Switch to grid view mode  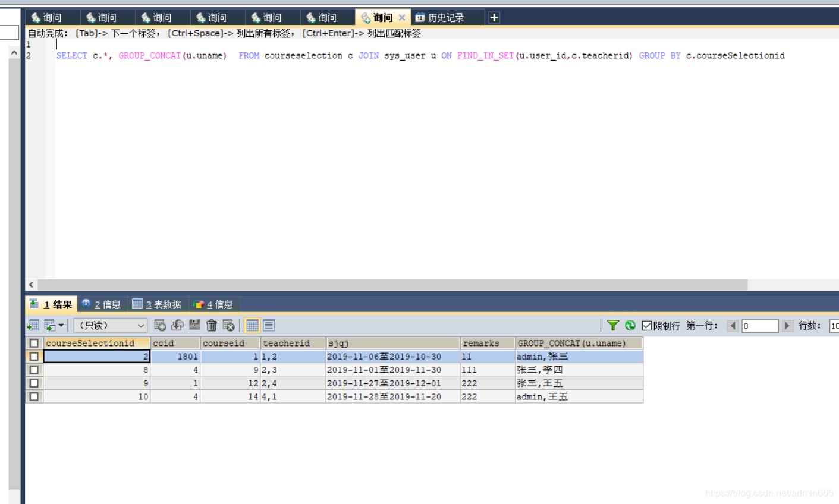[252, 325]
